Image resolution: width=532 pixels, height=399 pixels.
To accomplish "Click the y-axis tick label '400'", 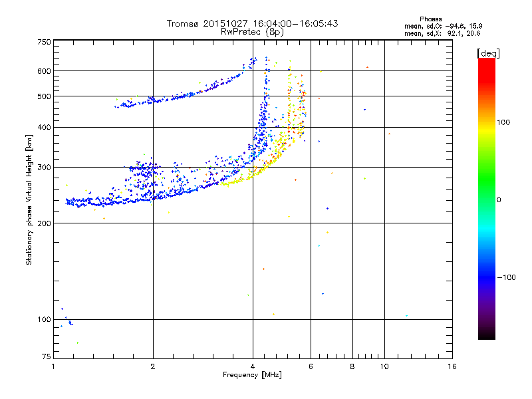I will click(44, 128).
